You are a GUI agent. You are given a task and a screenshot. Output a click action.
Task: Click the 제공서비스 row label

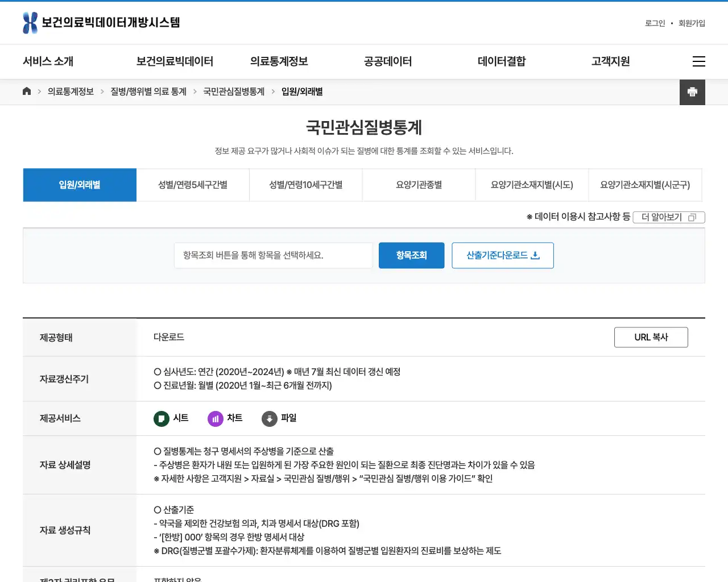(x=60, y=418)
